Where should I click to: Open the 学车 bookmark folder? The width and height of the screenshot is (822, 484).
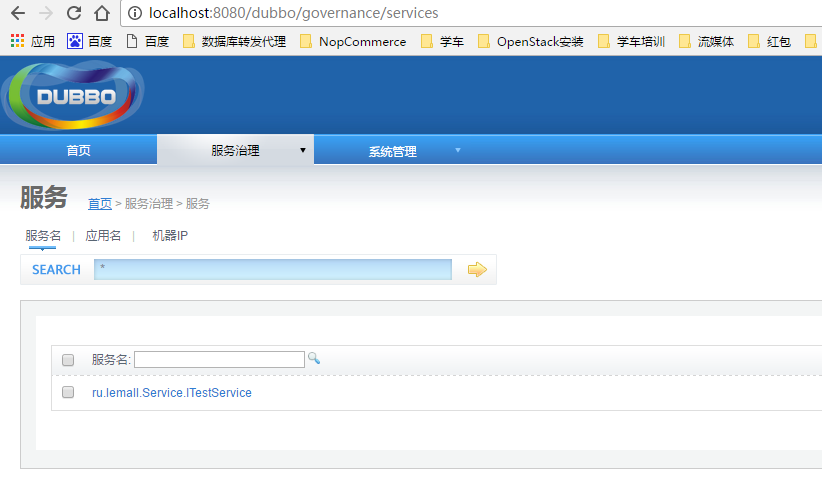[442, 41]
